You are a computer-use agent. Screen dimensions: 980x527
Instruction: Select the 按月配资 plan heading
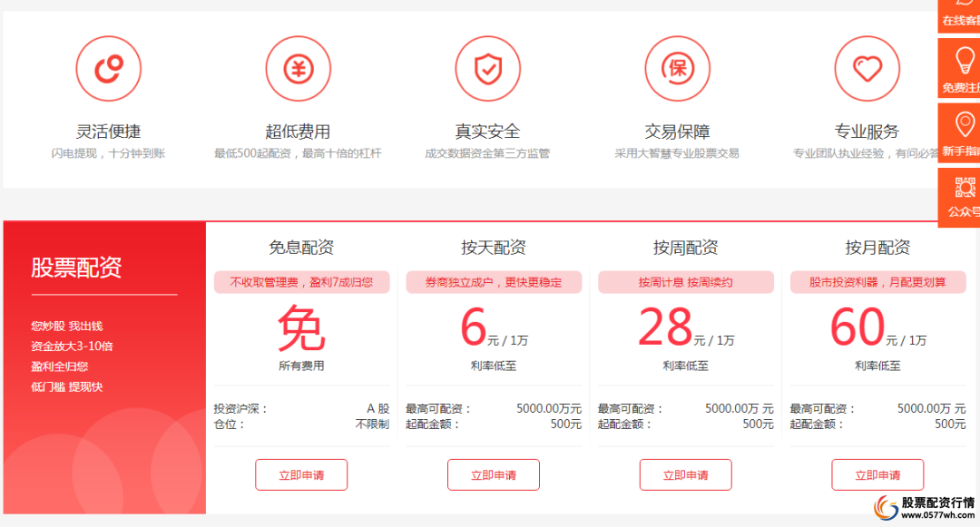click(x=877, y=248)
